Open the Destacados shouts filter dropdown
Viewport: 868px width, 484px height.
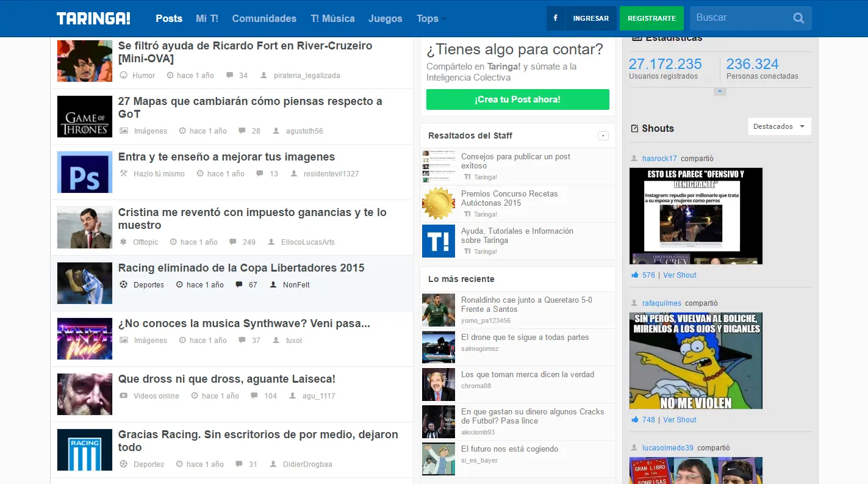point(780,126)
